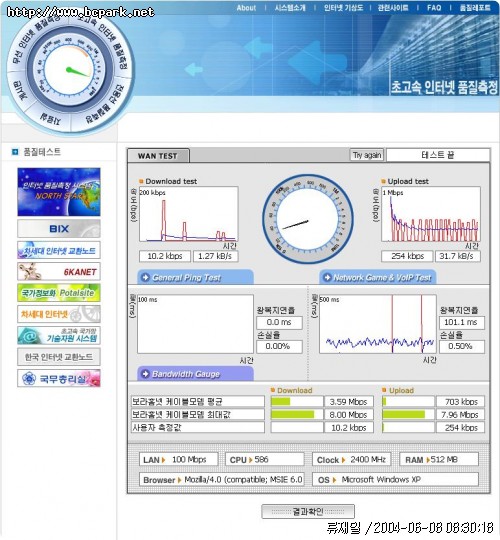
Task: Click the Upload test orange bullet
Action: (383, 181)
